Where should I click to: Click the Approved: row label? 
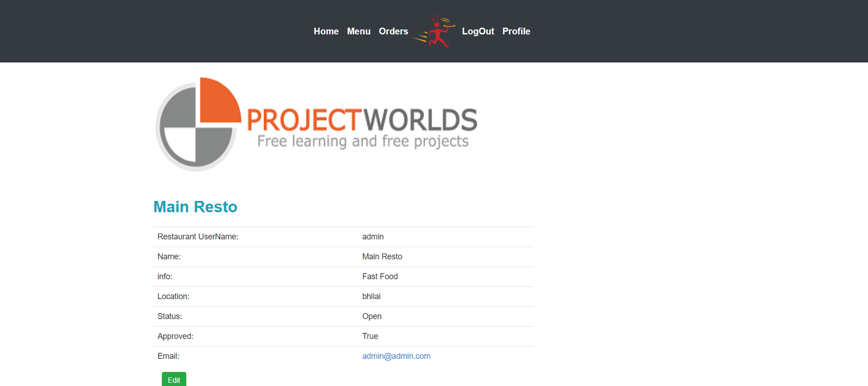175,336
